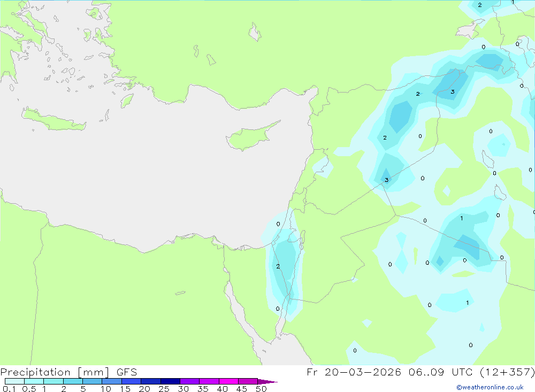The height and width of the screenshot is (392, 535).
Task: Pick the 25–30 mm navy legend swatch
Action: tap(170, 381)
